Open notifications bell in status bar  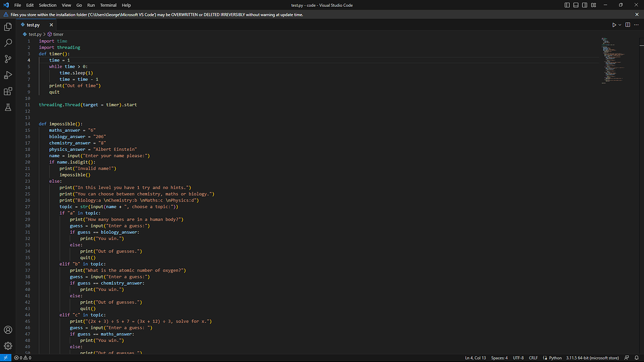tap(636, 358)
